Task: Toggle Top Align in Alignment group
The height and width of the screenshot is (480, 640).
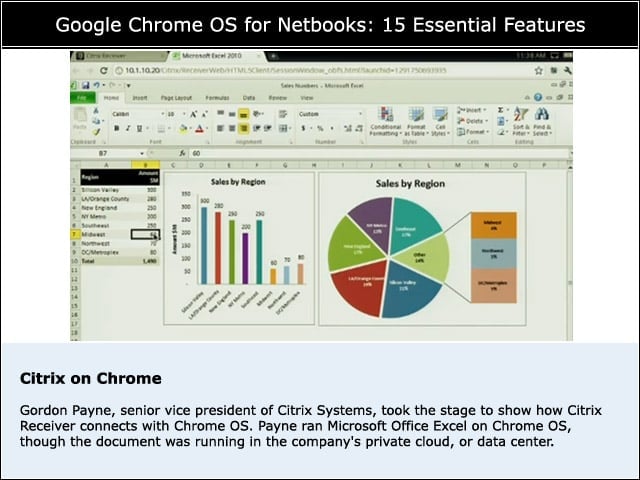Action: pos(220,113)
